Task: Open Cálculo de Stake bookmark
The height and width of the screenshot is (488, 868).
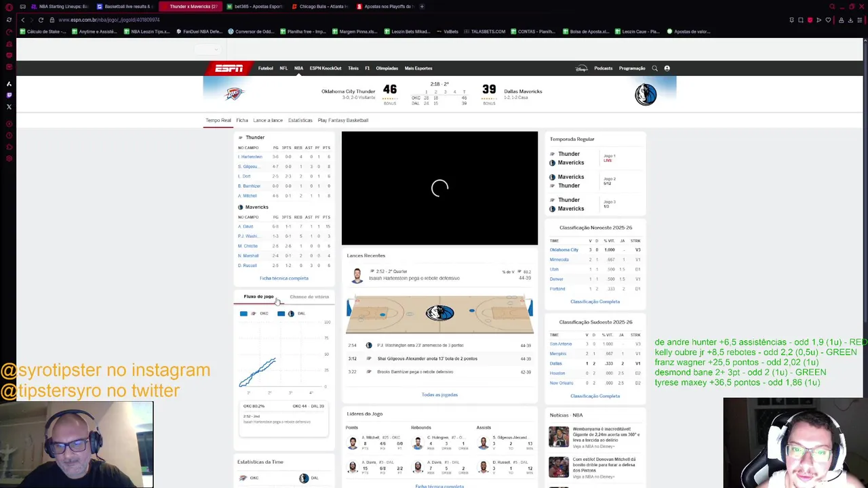Action: 43,31
